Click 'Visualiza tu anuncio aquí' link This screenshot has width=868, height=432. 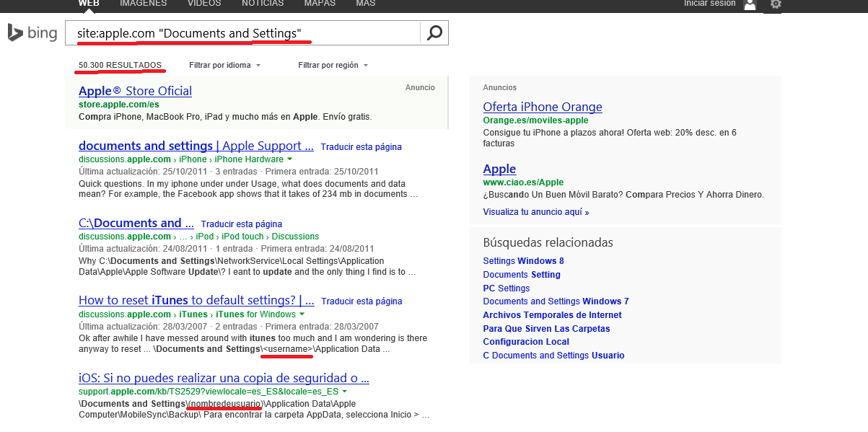[536, 212]
